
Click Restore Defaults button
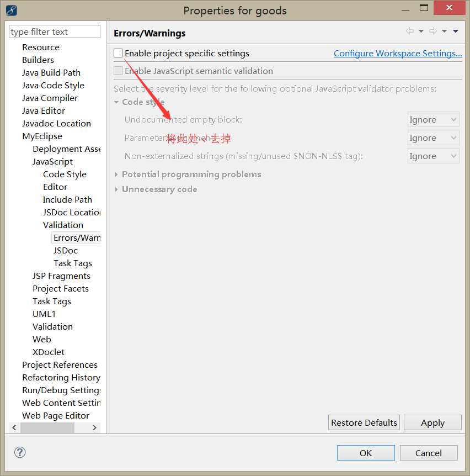[364, 422]
